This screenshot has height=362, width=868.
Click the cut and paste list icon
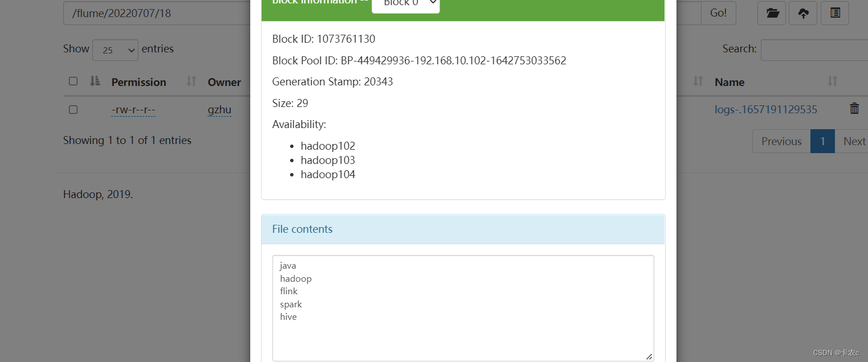835,13
